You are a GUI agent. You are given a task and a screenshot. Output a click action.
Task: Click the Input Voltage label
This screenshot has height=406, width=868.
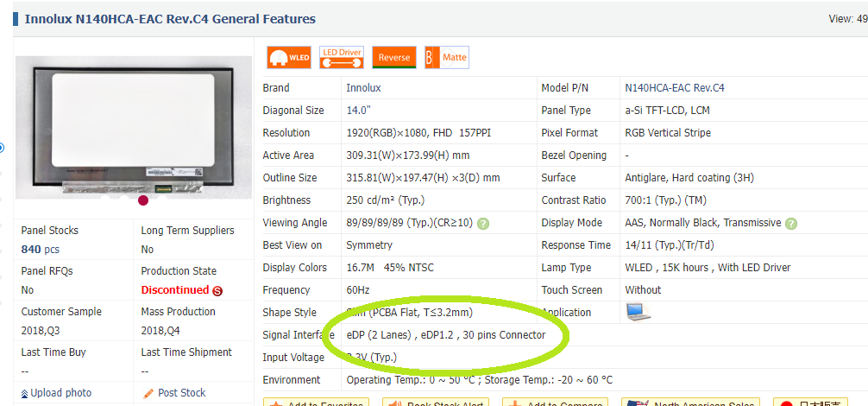[x=293, y=358]
